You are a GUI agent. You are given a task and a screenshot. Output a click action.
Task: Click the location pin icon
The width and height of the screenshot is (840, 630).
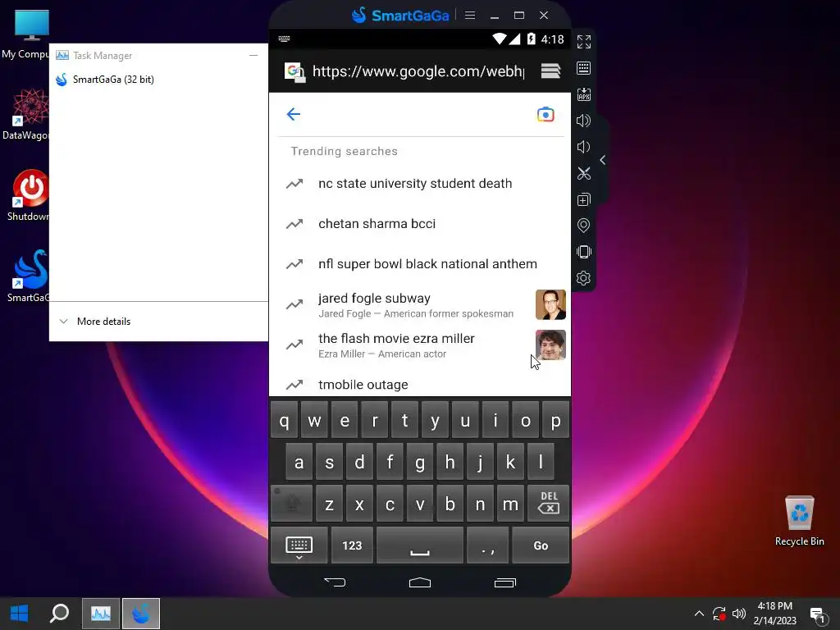pos(583,226)
